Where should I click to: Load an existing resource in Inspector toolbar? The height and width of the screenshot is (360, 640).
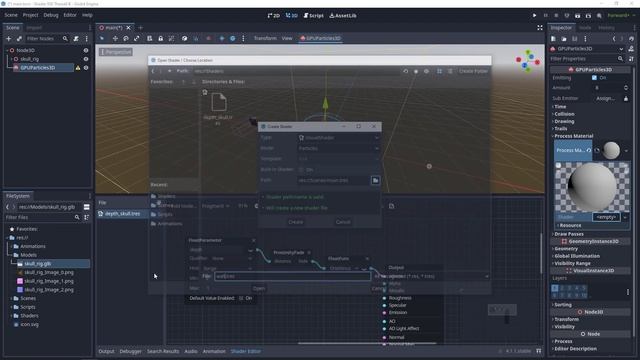click(564, 39)
